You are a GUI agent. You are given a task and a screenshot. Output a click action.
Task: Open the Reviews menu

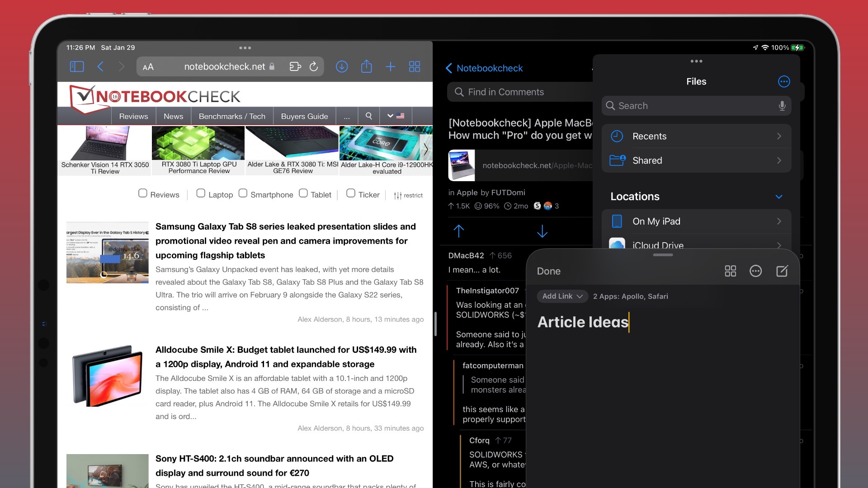pyautogui.click(x=133, y=117)
